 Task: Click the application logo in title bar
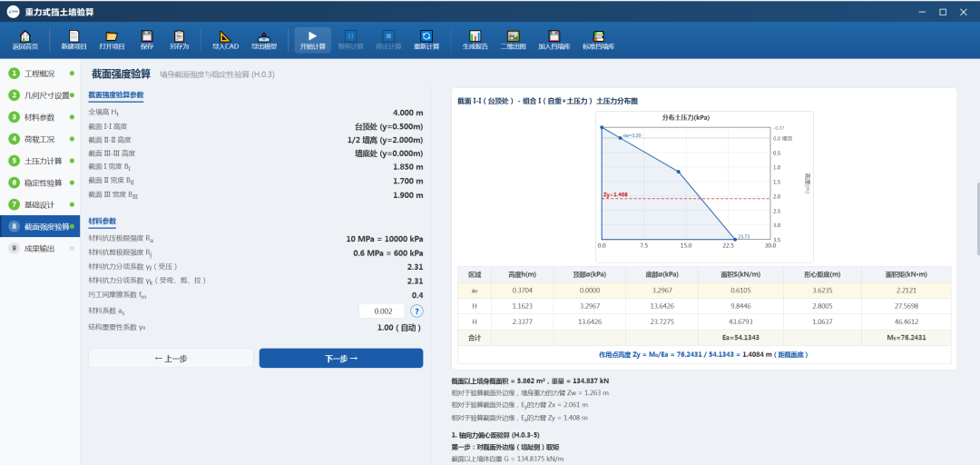12,12
